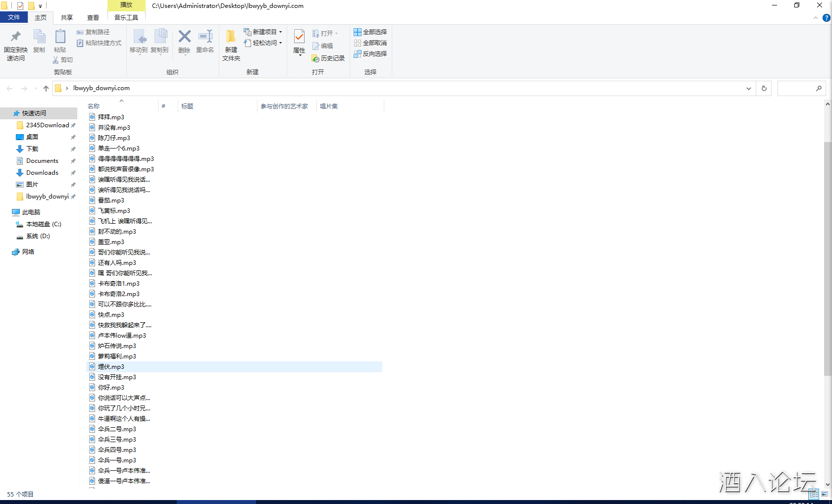Open the Customize Quick Access Toolbar dropdown
The height and width of the screenshot is (504, 832).
[x=41, y=6]
